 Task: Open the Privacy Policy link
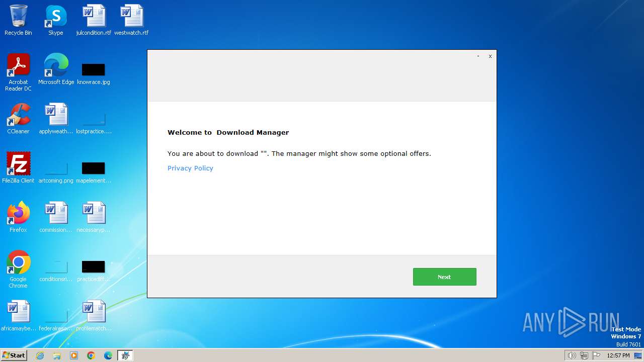click(x=190, y=168)
